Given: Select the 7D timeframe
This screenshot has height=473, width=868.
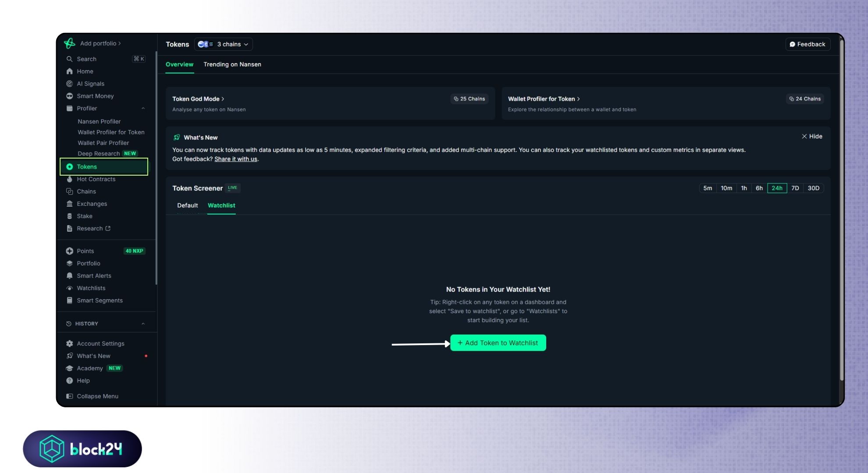Looking at the screenshot, I should tap(795, 188).
